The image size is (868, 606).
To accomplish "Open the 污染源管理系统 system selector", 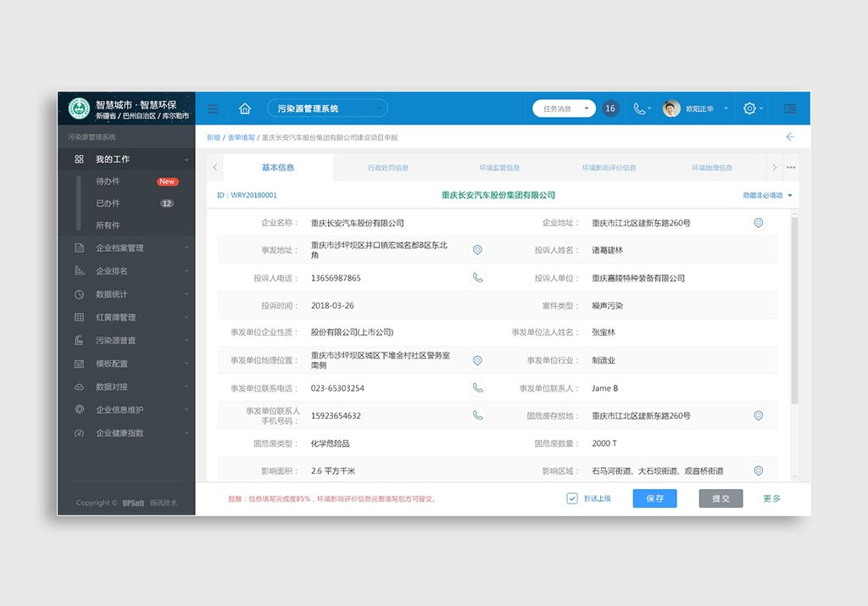I will pos(327,108).
